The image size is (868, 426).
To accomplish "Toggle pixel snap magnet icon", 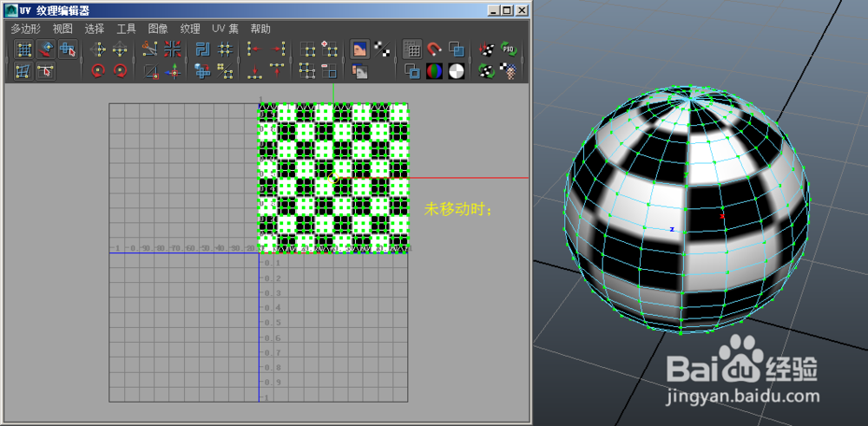I will tap(435, 49).
